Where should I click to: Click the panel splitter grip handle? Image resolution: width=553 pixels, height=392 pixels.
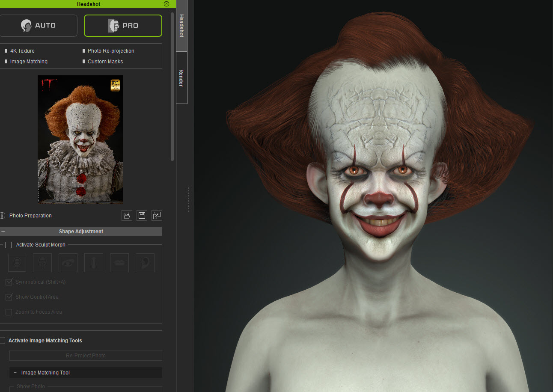pos(188,199)
